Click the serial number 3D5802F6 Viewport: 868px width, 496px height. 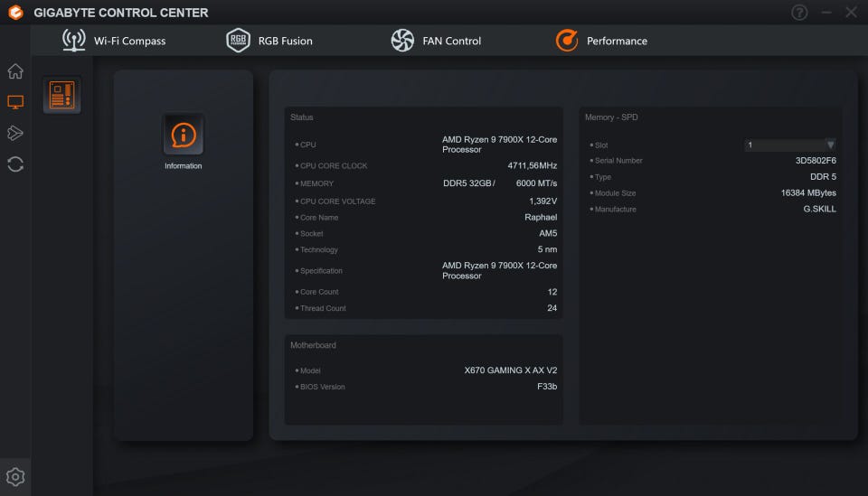(x=816, y=160)
